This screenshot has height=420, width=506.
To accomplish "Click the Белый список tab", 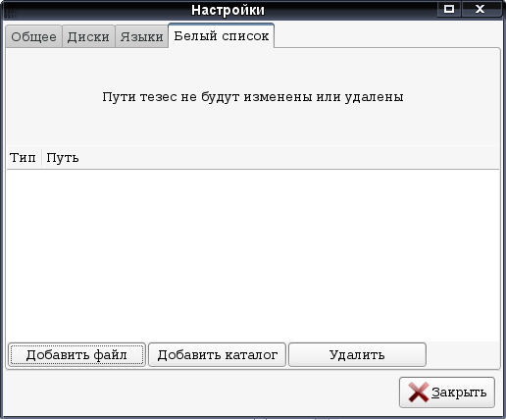I will 222,35.
